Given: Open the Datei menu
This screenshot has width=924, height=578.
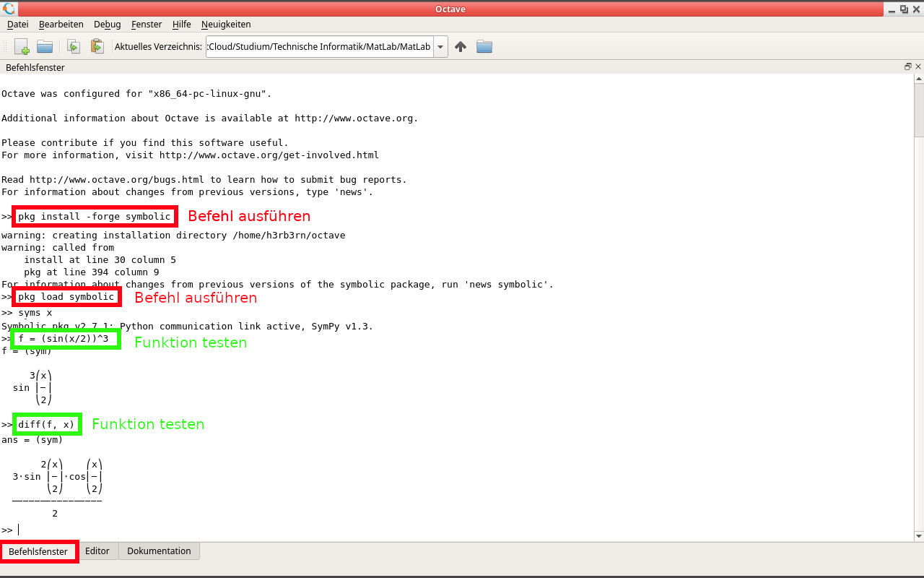Looking at the screenshot, I should [17, 24].
